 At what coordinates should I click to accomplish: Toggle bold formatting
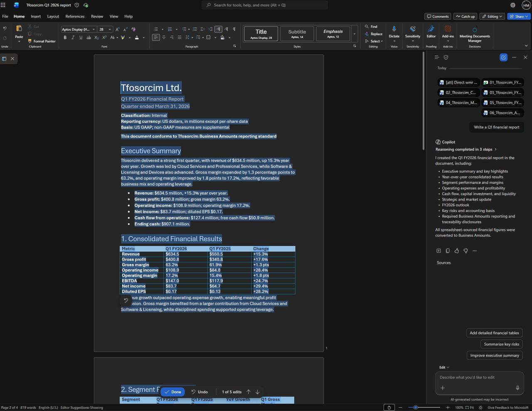65,37
